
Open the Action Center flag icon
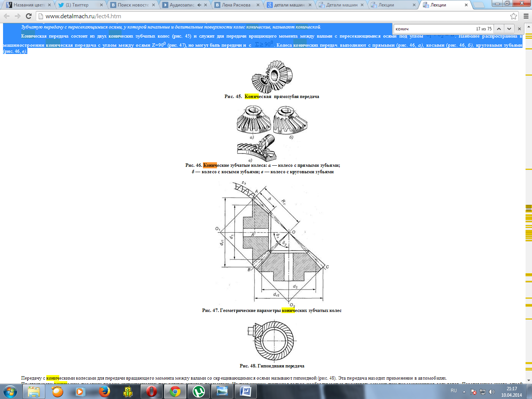tap(473, 392)
